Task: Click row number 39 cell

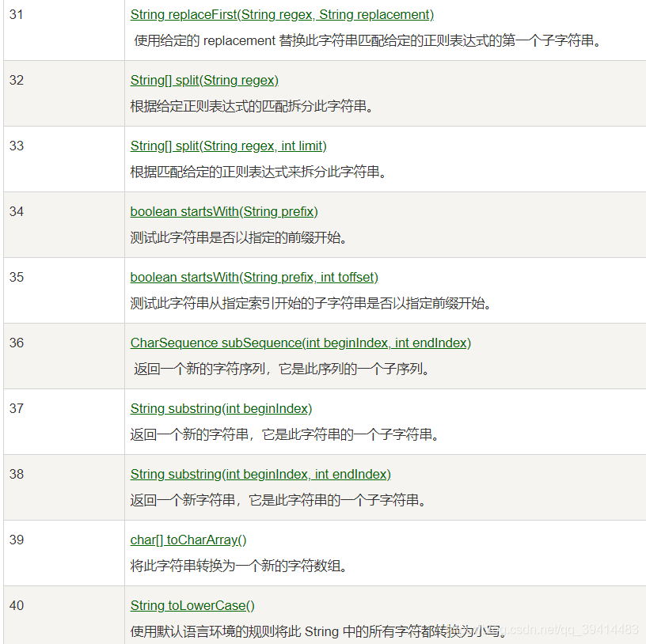Action: (x=64, y=553)
